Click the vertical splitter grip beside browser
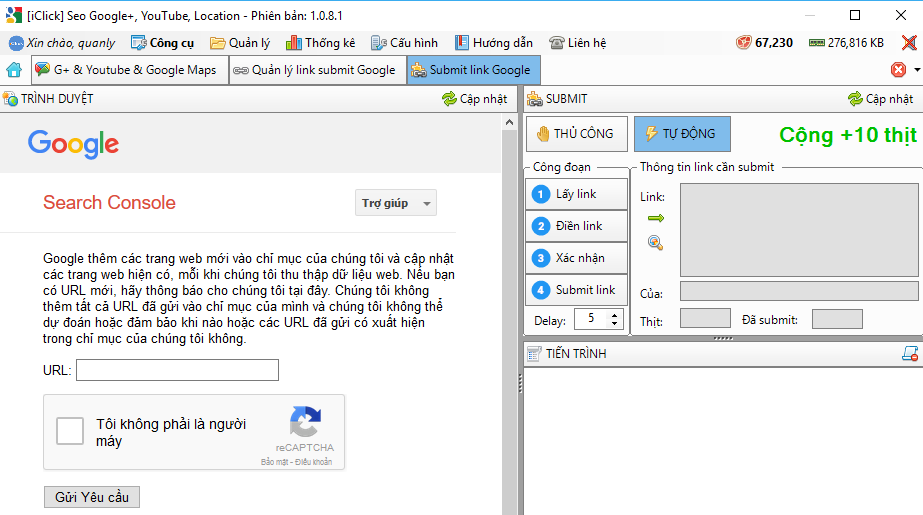Viewport: 923px width, 515px height. [x=520, y=383]
